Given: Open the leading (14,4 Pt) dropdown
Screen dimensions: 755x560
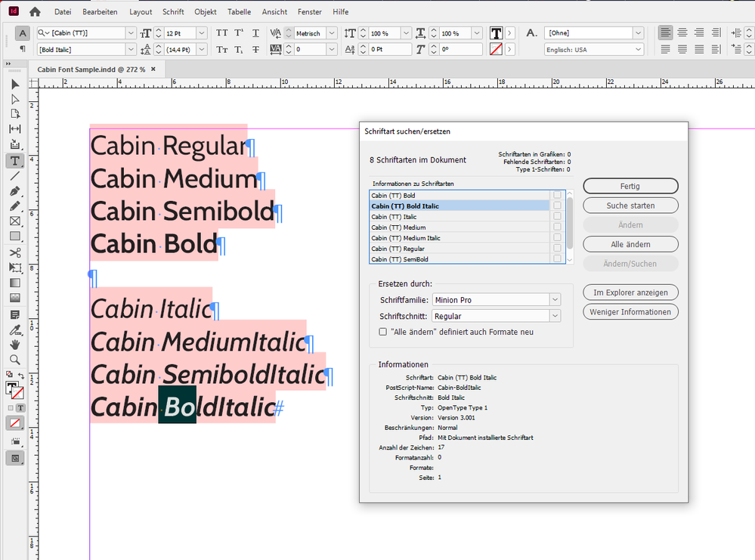Looking at the screenshot, I should point(202,50).
